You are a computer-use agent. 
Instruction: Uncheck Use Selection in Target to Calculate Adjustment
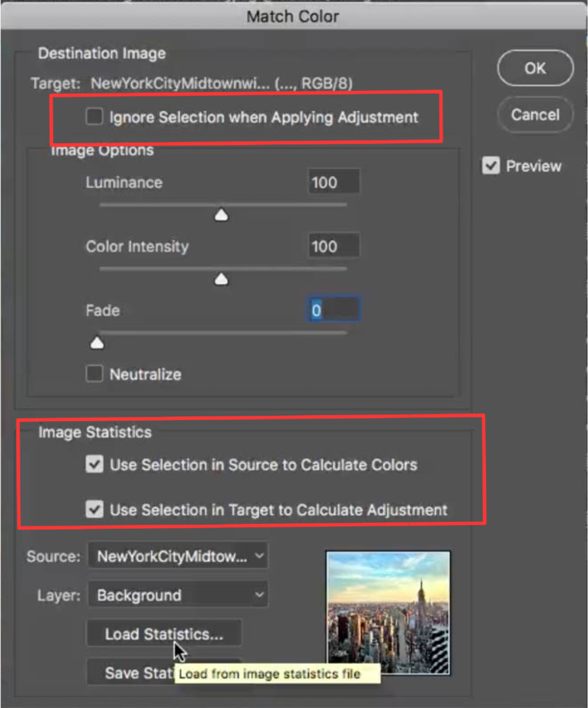pyautogui.click(x=94, y=510)
